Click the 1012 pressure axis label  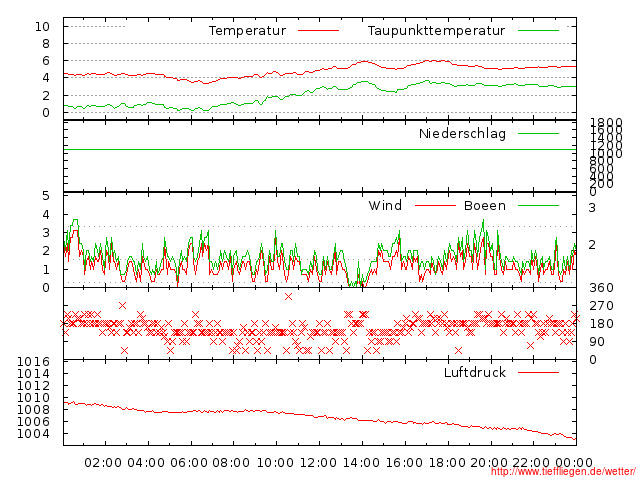33,386
